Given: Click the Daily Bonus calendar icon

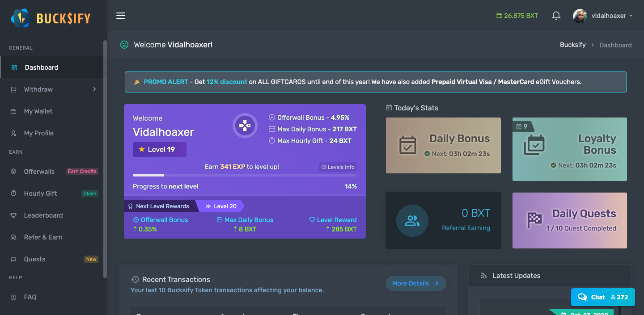Looking at the screenshot, I should tap(408, 145).
